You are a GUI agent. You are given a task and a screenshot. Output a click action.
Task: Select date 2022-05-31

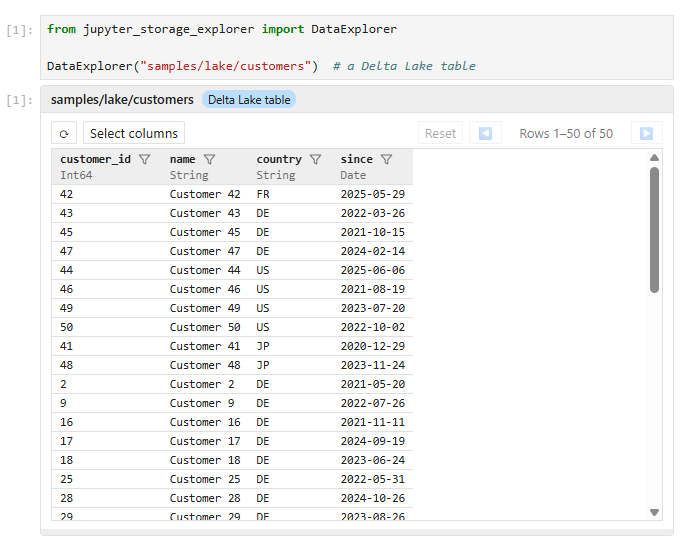tap(373, 479)
